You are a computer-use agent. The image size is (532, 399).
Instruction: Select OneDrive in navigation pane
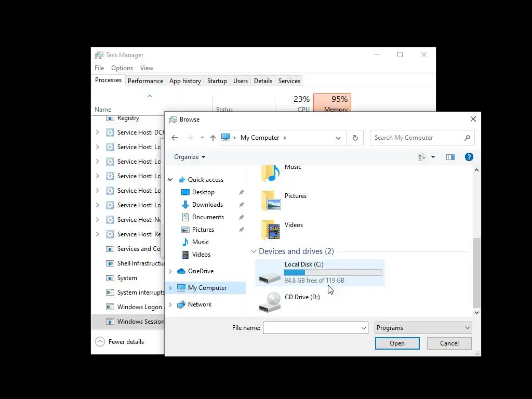pyautogui.click(x=201, y=271)
